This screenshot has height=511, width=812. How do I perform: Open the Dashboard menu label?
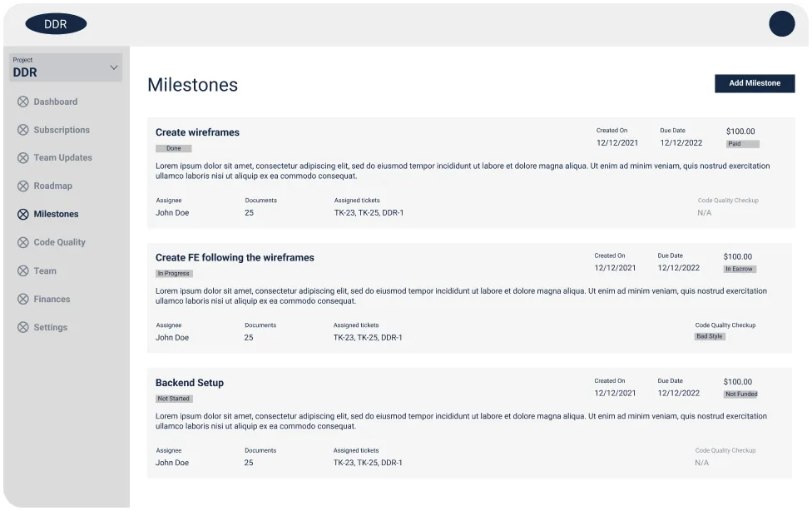point(55,102)
